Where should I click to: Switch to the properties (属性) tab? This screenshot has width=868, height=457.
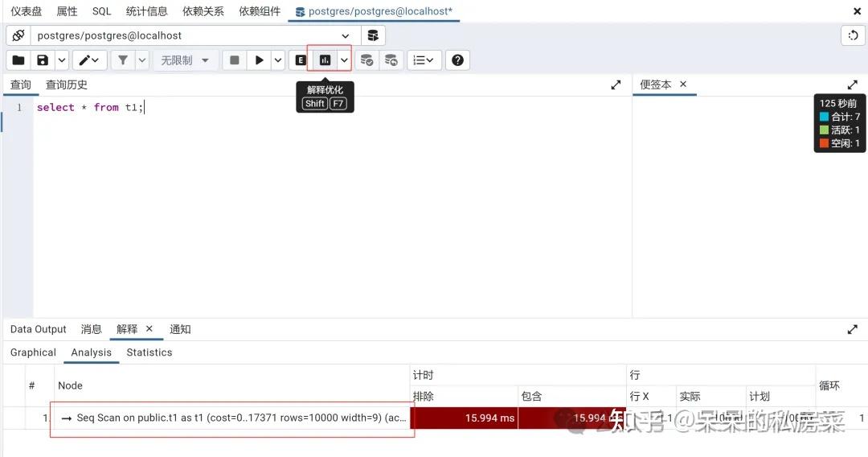click(x=67, y=11)
